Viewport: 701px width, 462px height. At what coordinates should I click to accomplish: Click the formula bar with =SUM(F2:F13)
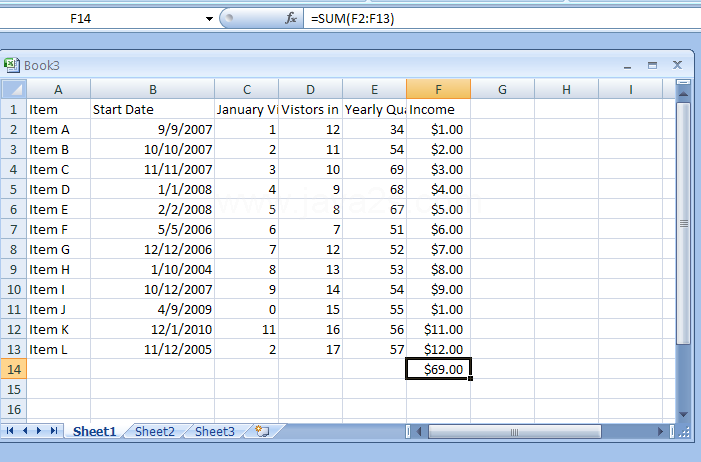click(502, 18)
